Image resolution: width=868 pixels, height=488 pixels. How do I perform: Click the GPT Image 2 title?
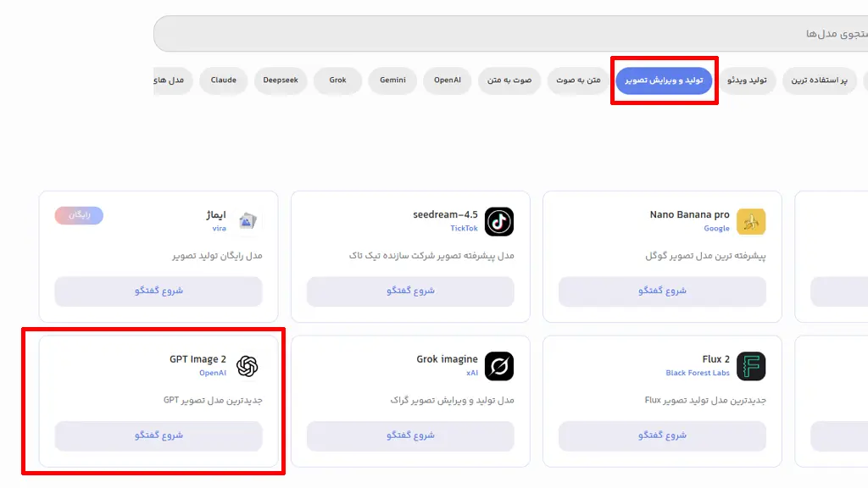(198, 359)
